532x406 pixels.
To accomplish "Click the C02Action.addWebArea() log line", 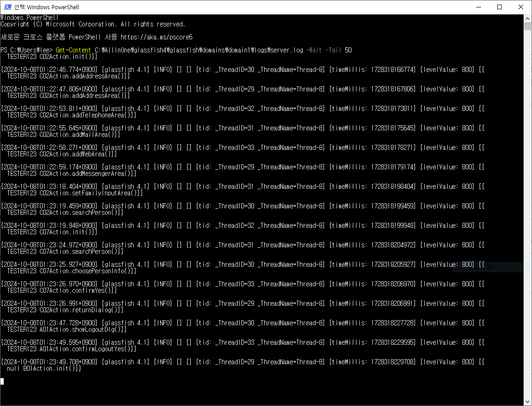I will click(x=62, y=155).
